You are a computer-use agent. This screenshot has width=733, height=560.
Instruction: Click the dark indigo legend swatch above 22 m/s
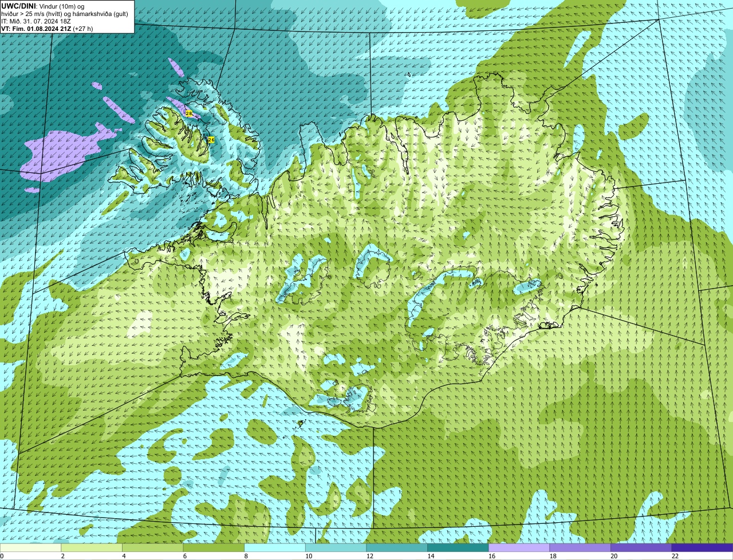point(702,547)
